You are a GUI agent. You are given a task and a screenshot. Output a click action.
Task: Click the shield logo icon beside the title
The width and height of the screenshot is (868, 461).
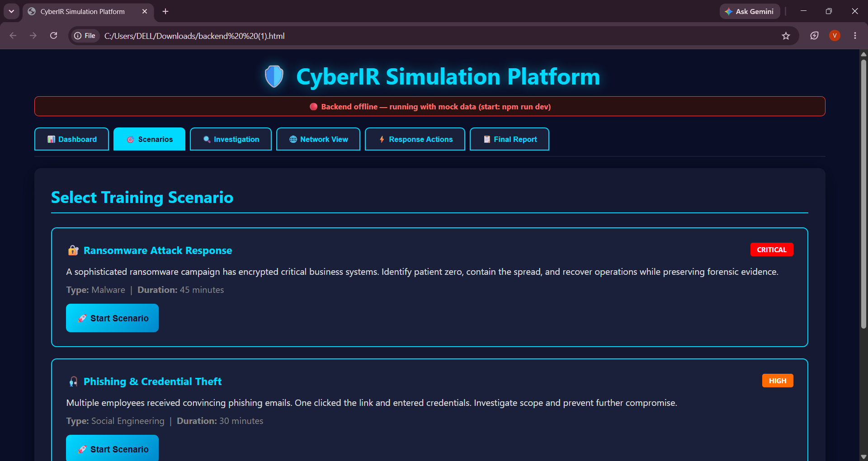pyautogui.click(x=274, y=76)
